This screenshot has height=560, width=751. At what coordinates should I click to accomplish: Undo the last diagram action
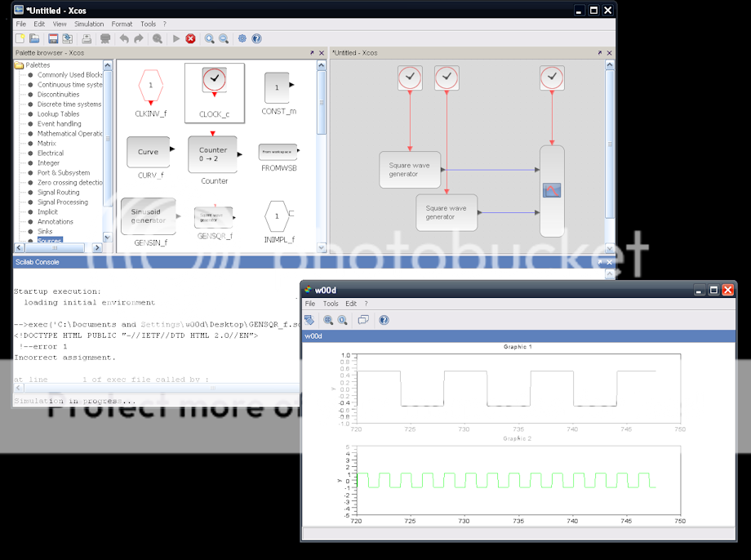(124, 39)
